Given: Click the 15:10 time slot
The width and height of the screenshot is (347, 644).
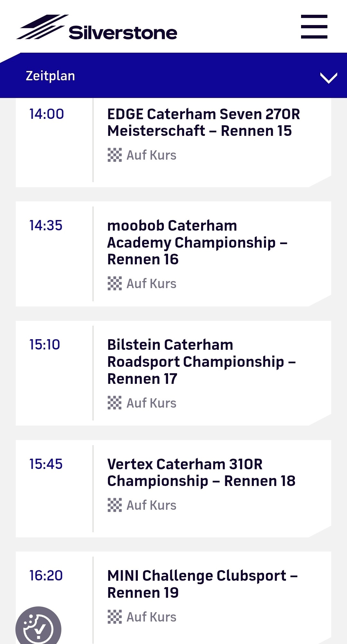Looking at the screenshot, I should pyautogui.click(x=45, y=345).
